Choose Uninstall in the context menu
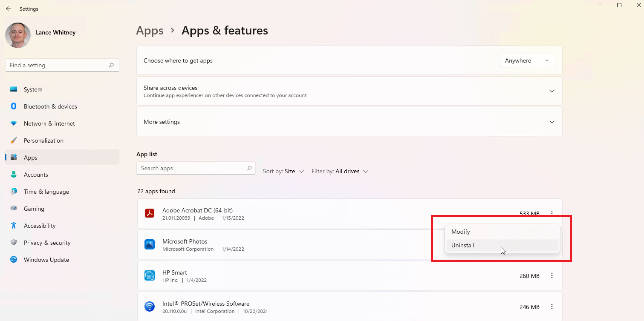Screen dimensions: 644x321 502,245
